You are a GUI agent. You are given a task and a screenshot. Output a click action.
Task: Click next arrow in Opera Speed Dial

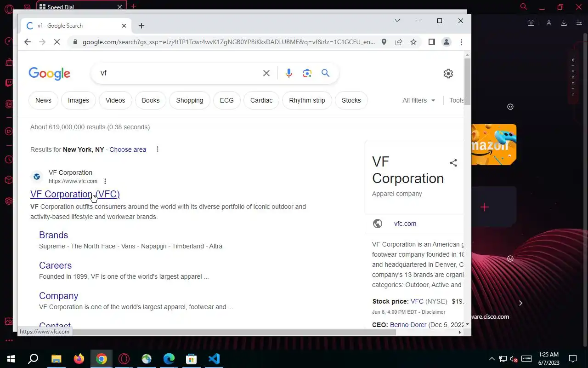click(x=520, y=303)
